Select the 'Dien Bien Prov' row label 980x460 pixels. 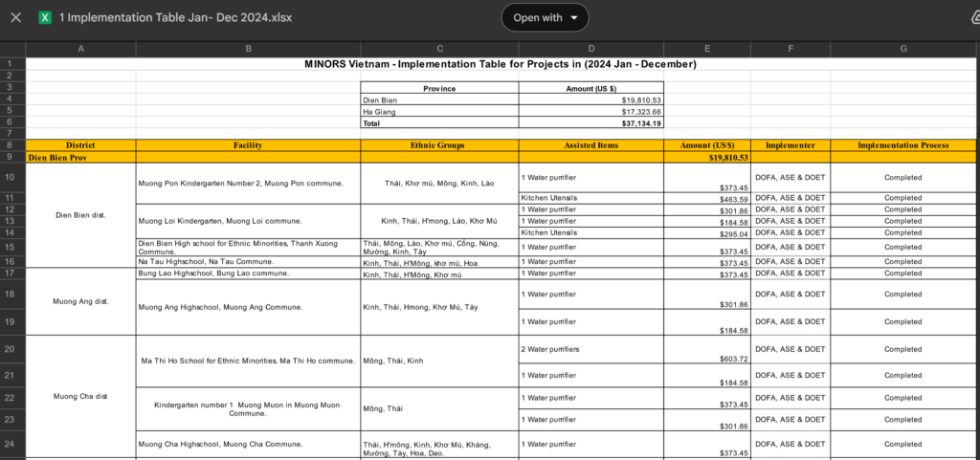[80, 157]
